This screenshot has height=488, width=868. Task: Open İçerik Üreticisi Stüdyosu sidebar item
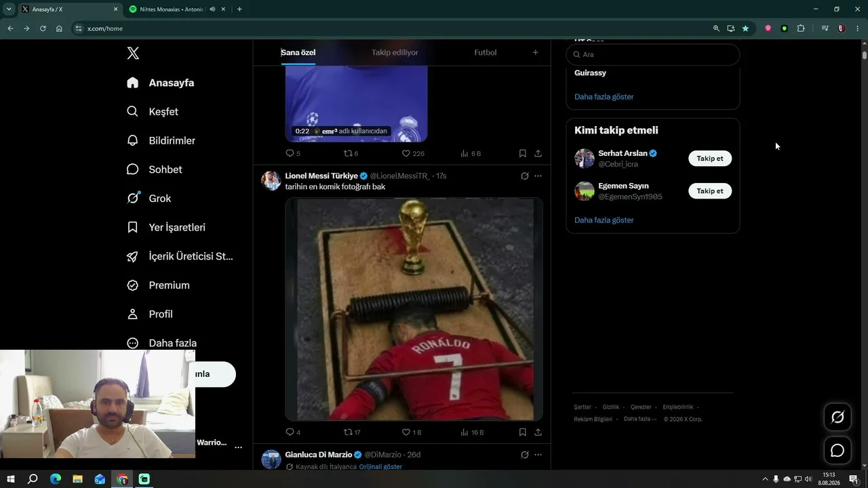pos(180,256)
